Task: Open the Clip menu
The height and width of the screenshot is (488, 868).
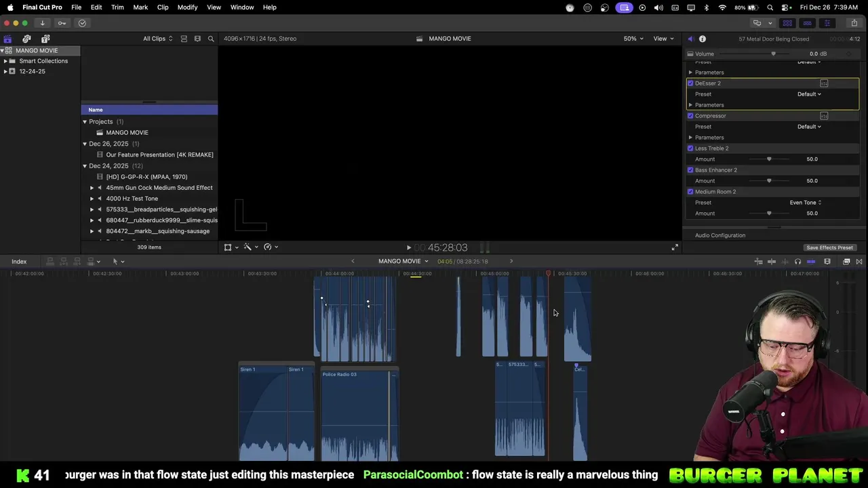Action: [x=163, y=7]
